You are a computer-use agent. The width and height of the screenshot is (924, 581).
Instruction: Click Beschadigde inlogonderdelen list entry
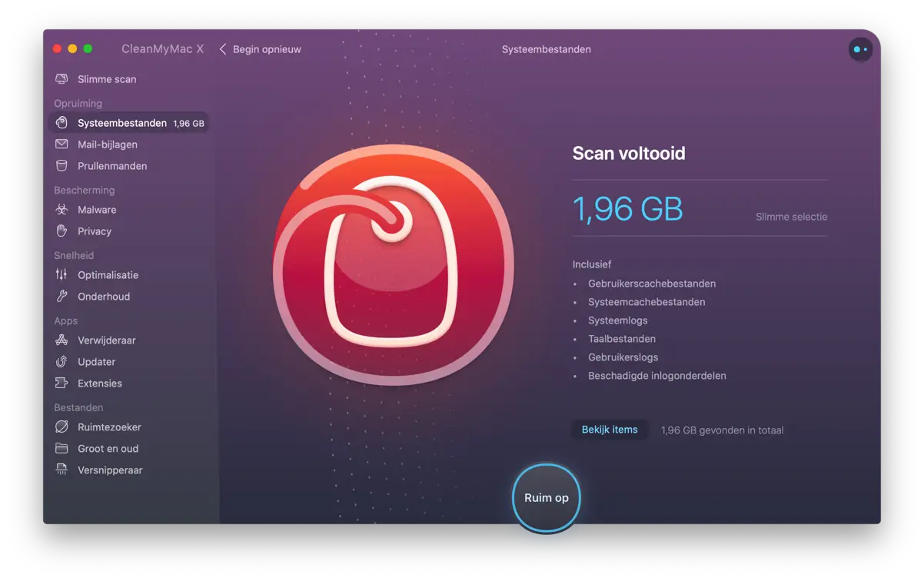(x=657, y=376)
